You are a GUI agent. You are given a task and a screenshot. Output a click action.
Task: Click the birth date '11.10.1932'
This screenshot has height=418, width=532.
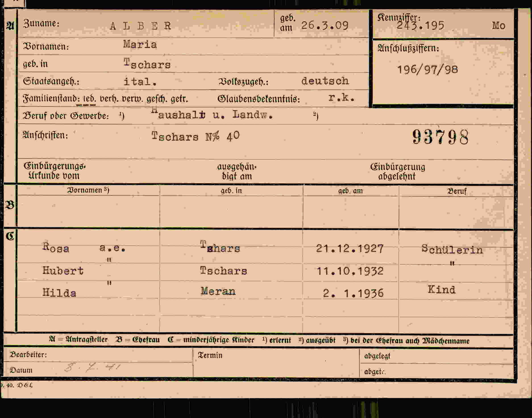click(350, 271)
